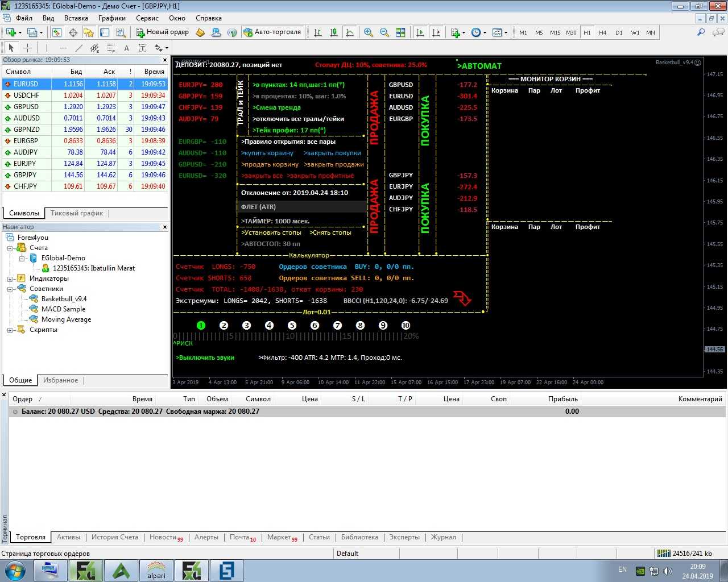This screenshot has width=728, height=582.
Task: Select the trendline drawing tool
Action: (79, 48)
